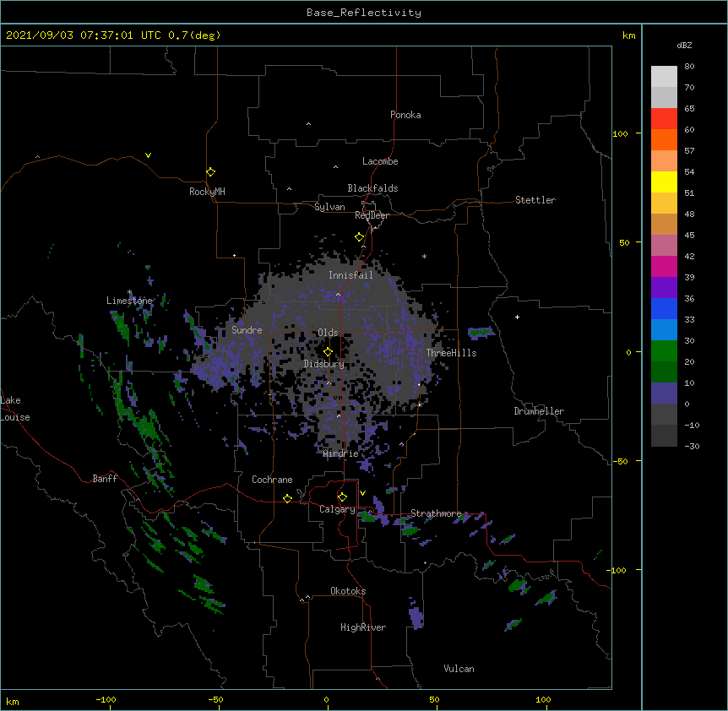Click the Lake Louise label
The width and height of the screenshot is (728, 711).
(x=15, y=409)
